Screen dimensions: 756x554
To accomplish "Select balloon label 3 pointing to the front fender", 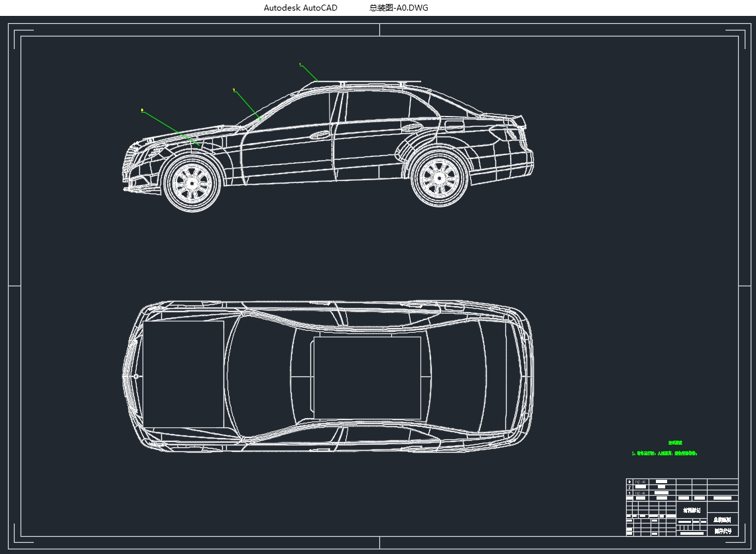I will point(142,110).
